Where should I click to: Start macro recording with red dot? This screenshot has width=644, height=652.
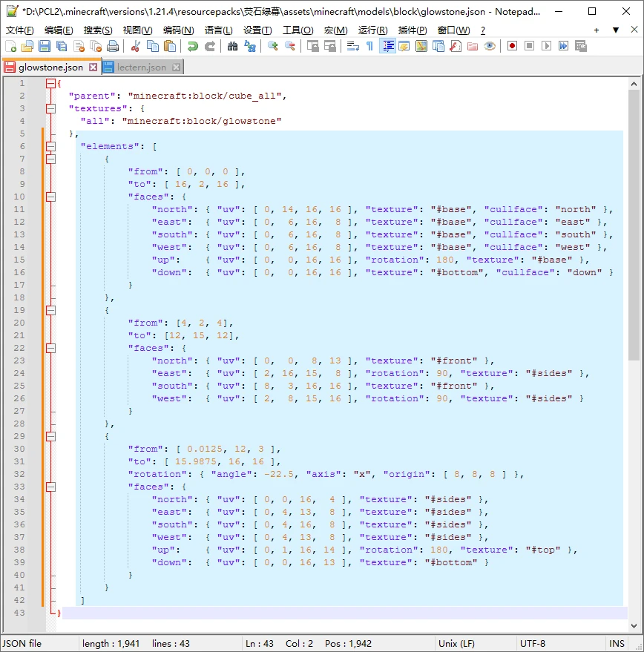[x=512, y=46]
